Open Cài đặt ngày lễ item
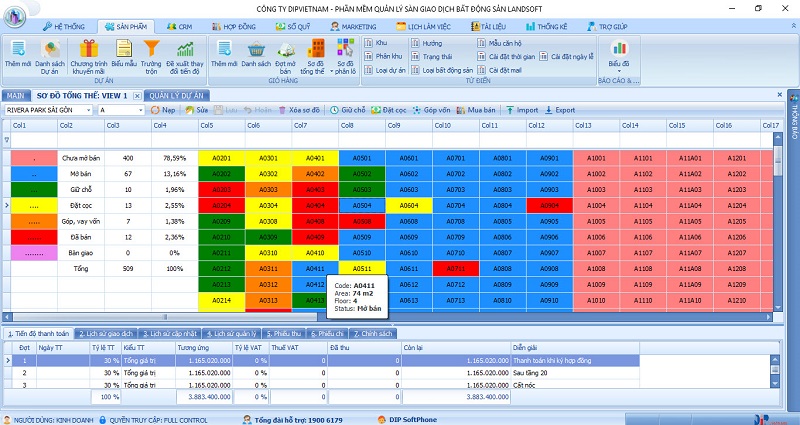 pos(567,57)
